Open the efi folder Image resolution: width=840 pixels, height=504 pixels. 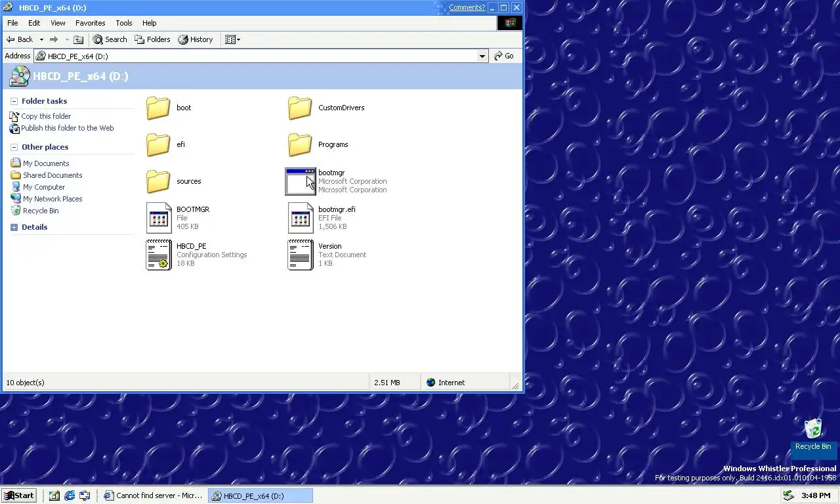158,144
